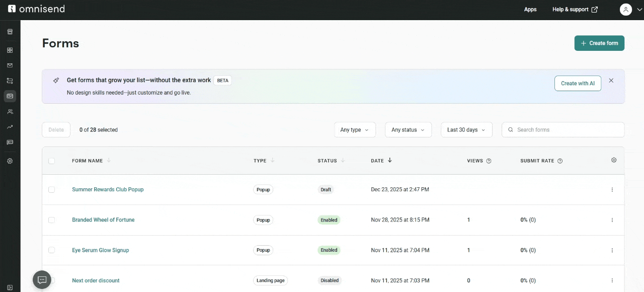Expand the Any status filter dropdown
The image size is (644, 292).
pyautogui.click(x=408, y=130)
